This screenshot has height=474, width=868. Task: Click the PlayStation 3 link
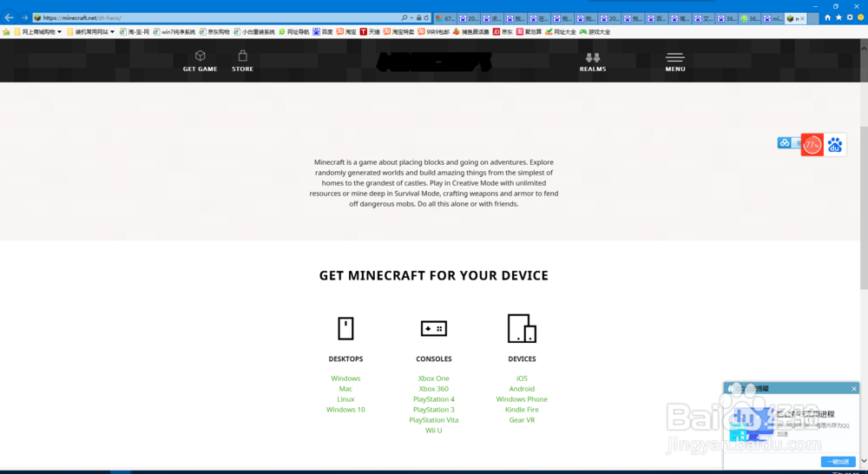tap(433, 410)
